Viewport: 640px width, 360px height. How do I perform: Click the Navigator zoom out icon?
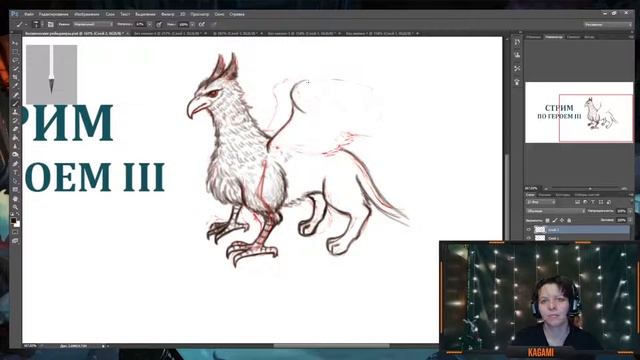(x=546, y=189)
